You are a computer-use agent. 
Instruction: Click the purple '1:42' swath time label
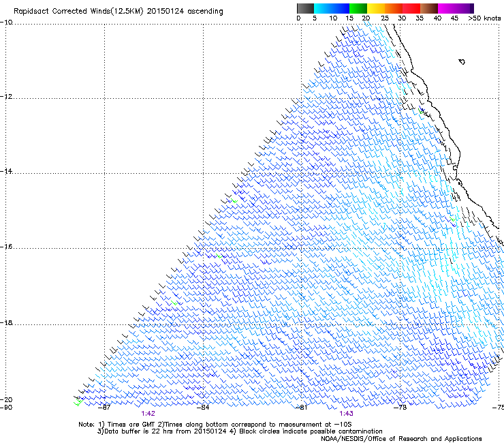(x=148, y=414)
